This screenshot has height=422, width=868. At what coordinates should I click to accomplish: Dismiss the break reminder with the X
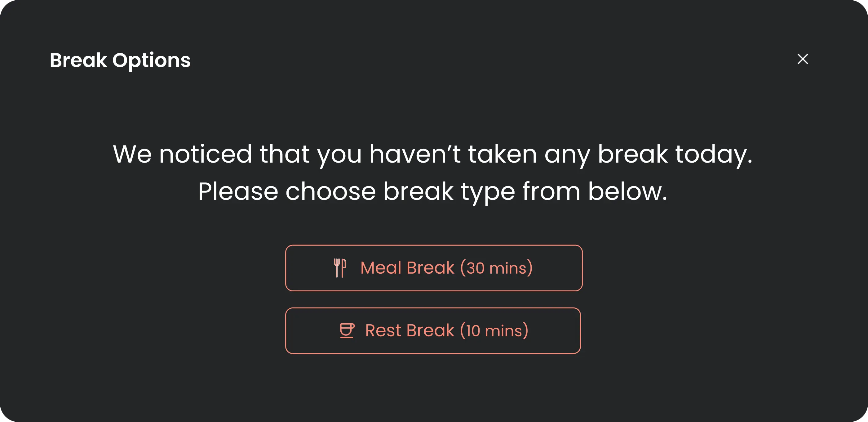coord(803,59)
